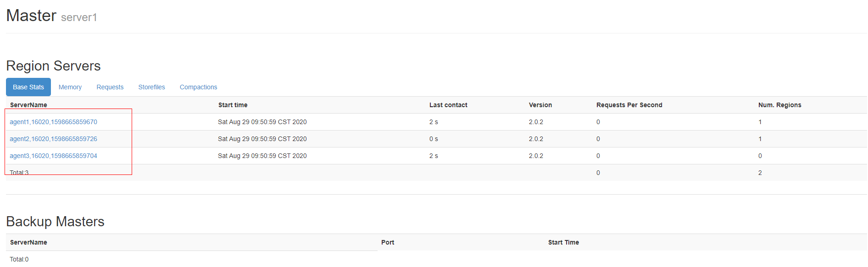
Task: Open the agent1,16020,1598665859670 server link
Action: [53, 122]
